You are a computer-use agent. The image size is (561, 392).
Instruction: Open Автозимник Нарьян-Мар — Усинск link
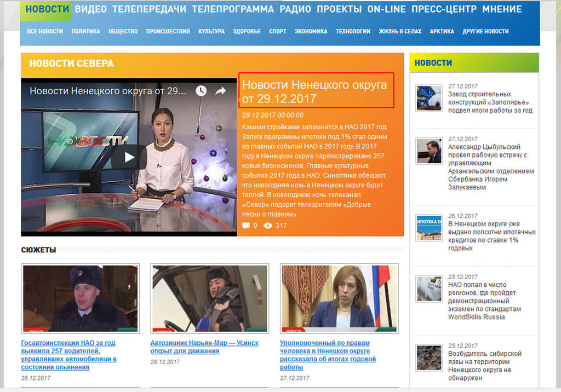204,347
